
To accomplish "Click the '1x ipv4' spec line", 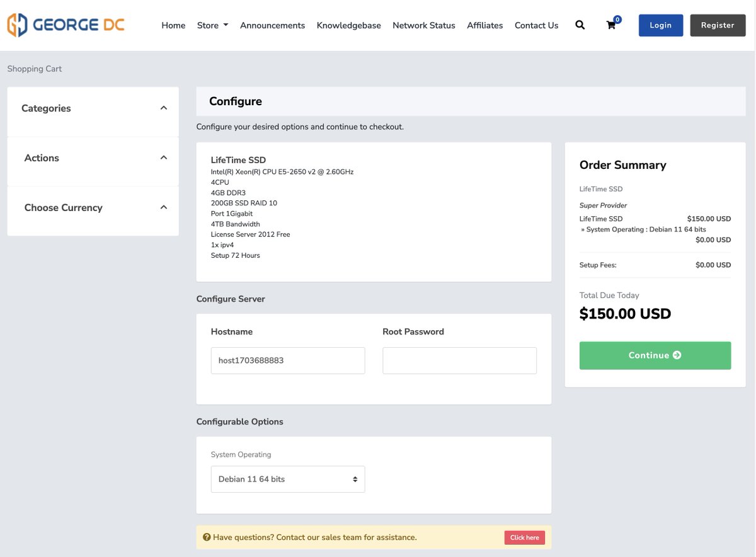I will click(222, 245).
